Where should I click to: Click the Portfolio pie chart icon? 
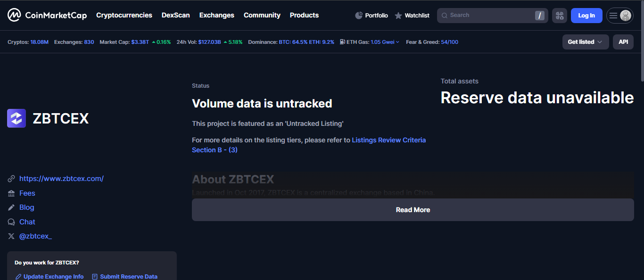pyautogui.click(x=359, y=16)
